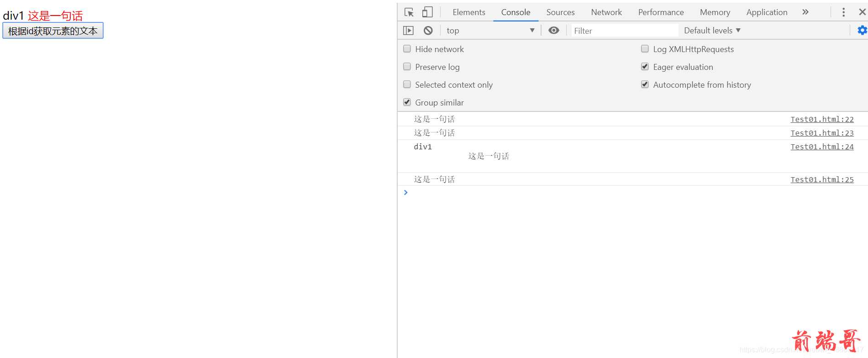Switch to the Performance tab
The width and height of the screenshot is (868, 358).
[661, 12]
